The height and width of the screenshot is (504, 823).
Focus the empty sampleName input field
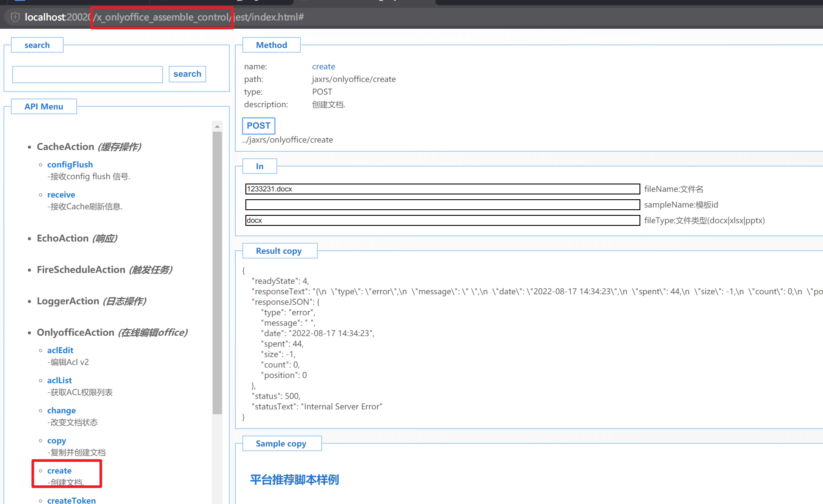(x=442, y=204)
